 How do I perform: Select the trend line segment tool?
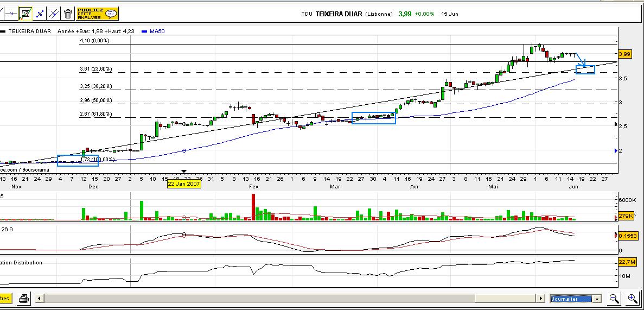tap(40, 14)
